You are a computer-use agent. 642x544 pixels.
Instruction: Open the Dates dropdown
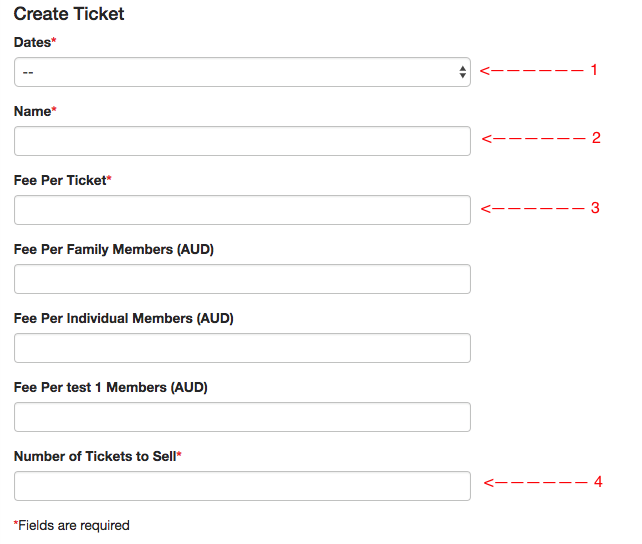click(240, 72)
